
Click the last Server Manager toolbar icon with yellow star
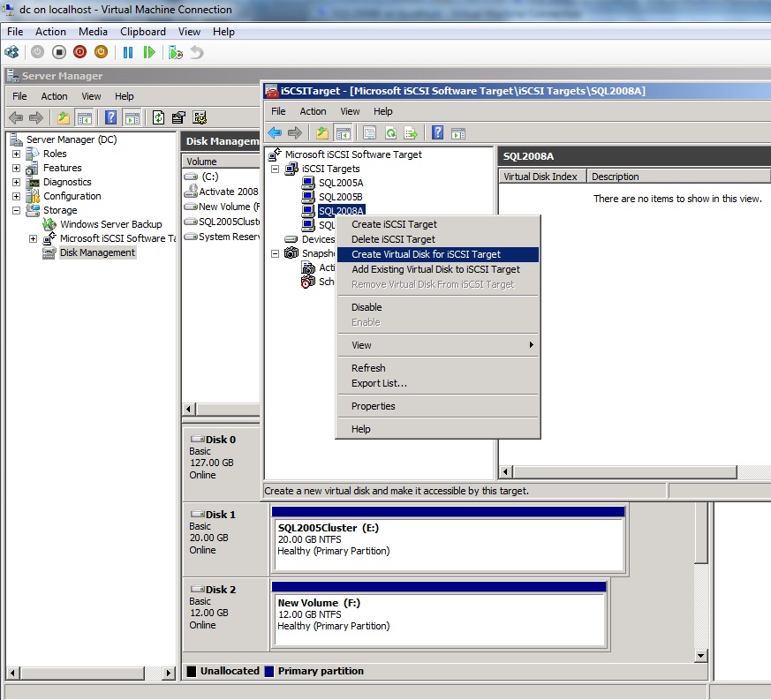coord(200,118)
